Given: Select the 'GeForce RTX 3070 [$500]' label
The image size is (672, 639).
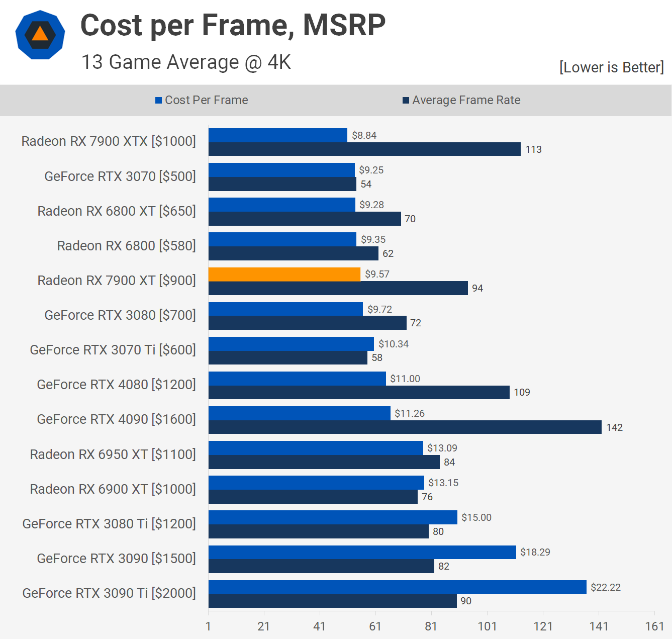Looking at the screenshot, I should pos(120,176).
